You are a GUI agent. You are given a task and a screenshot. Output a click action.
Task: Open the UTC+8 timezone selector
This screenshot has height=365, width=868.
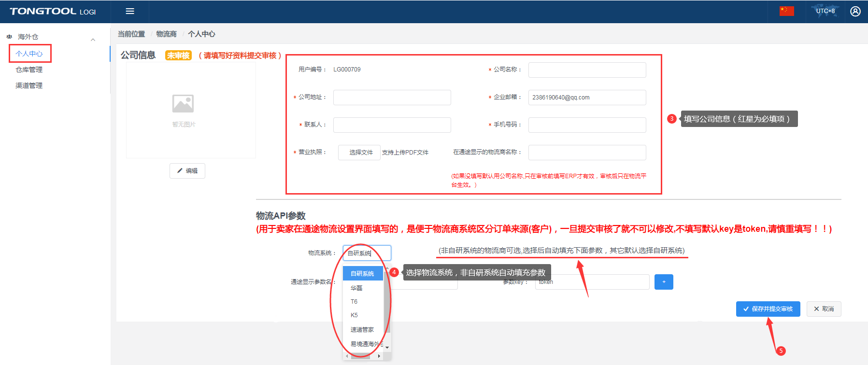(x=825, y=11)
